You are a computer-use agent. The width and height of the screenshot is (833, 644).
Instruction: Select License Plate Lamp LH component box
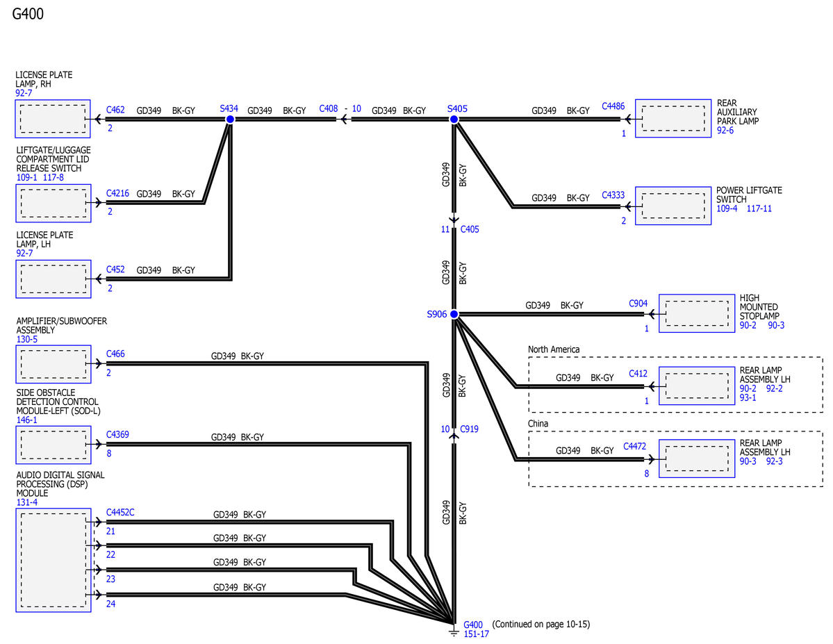[53, 279]
